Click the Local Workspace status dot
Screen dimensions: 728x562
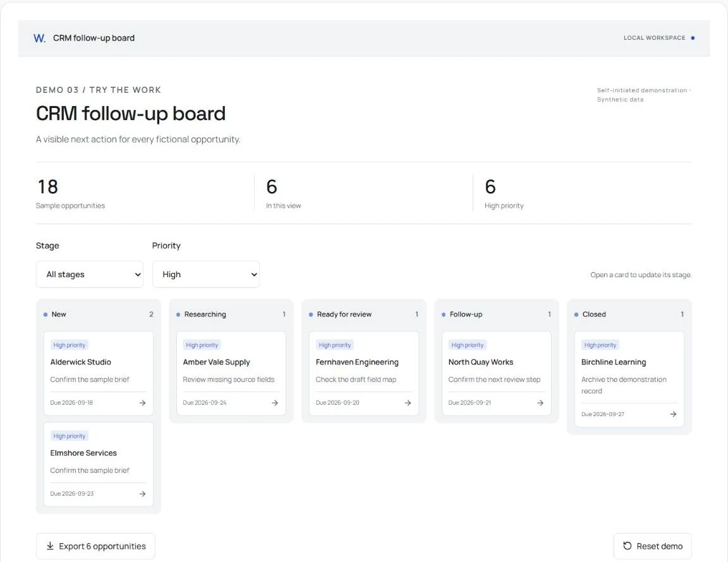[x=693, y=38]
